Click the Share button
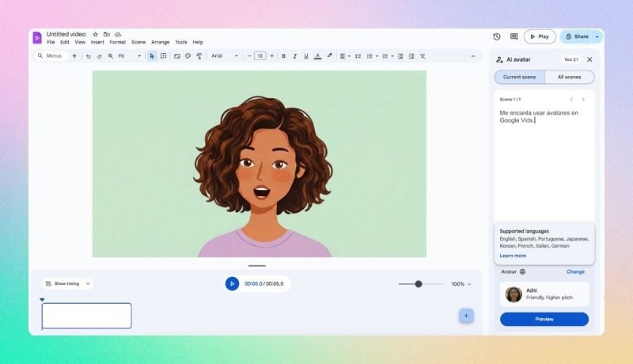Image resolution: width=633 pixels, height=364 pixels. (x=577, y=36)
